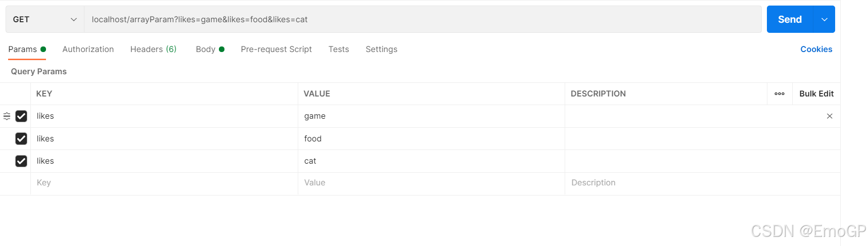The image size is (868, 246).
Task: Open the GET method dropdown
Action: (44, 19)
